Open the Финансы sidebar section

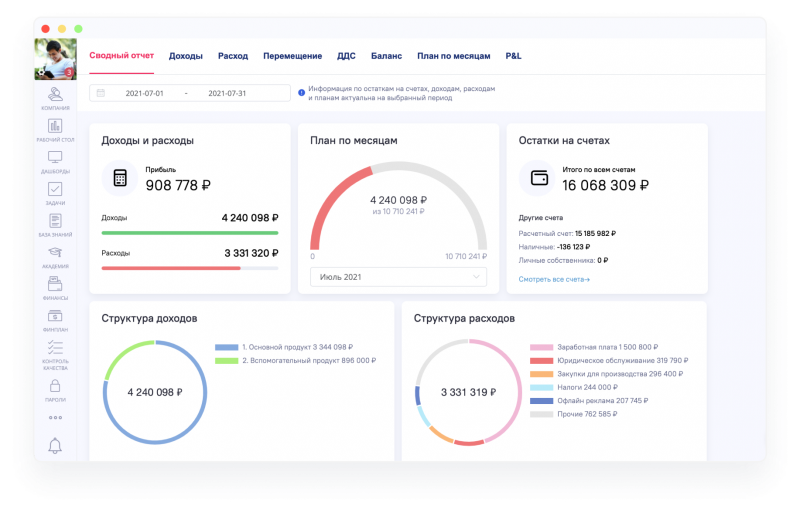click(x=55, y=285)
